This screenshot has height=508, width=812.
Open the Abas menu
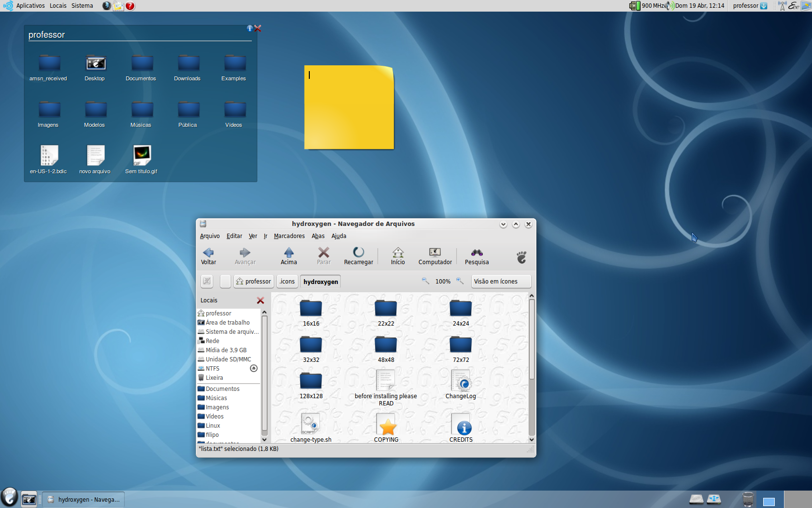coord(318,236)
